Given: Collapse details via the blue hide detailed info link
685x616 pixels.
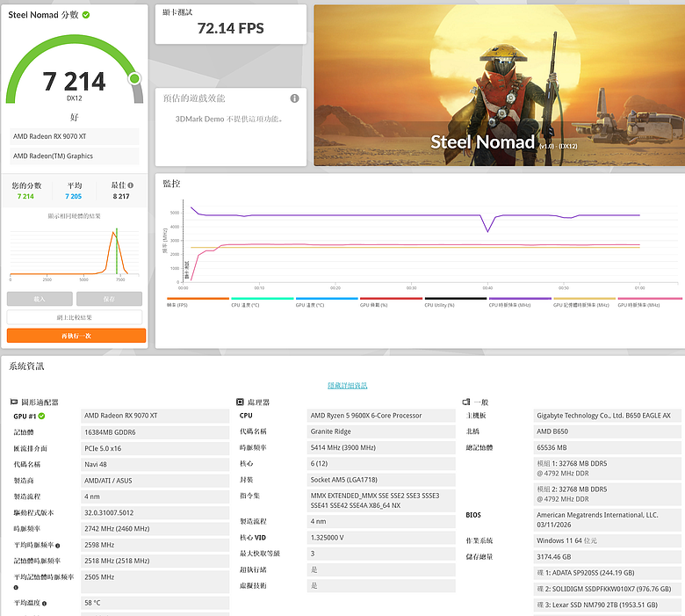Looking at the screenshot, I should pos(347,385).
